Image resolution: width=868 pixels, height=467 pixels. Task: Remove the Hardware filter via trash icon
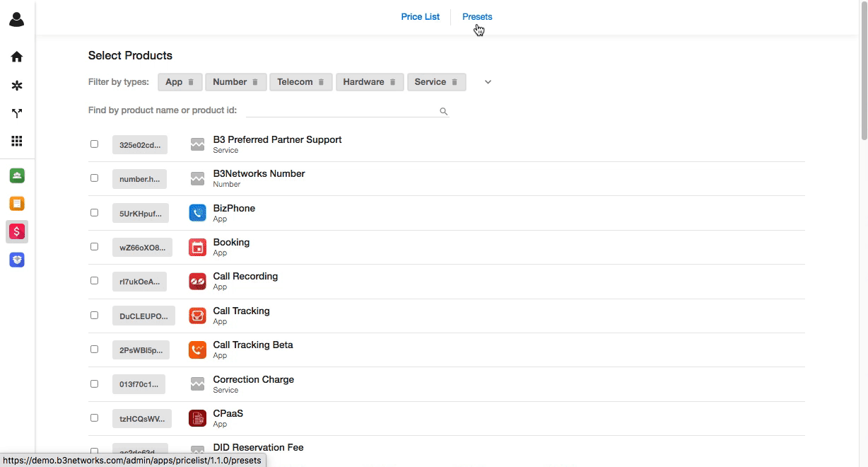point(392,82)
